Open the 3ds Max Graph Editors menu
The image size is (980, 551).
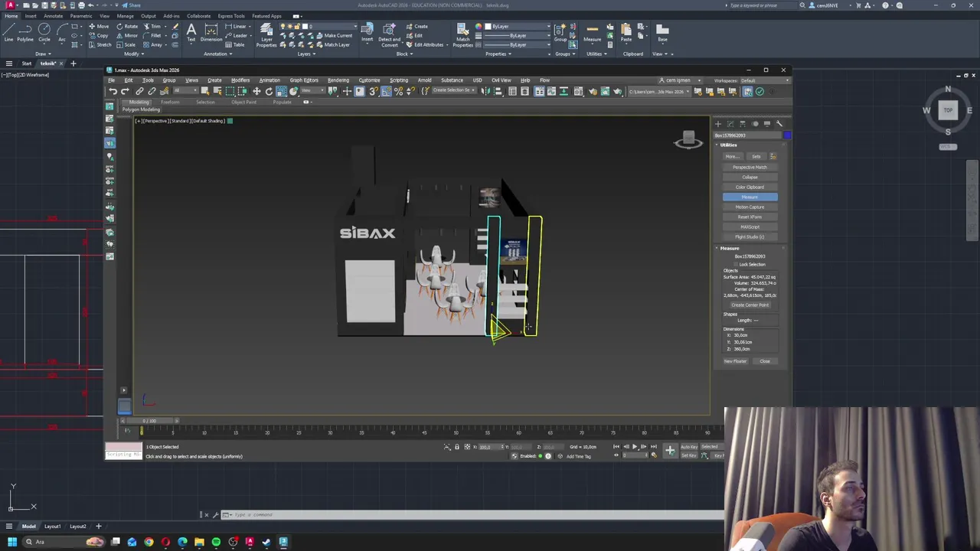pyautogui.click(x=304, y=80)
